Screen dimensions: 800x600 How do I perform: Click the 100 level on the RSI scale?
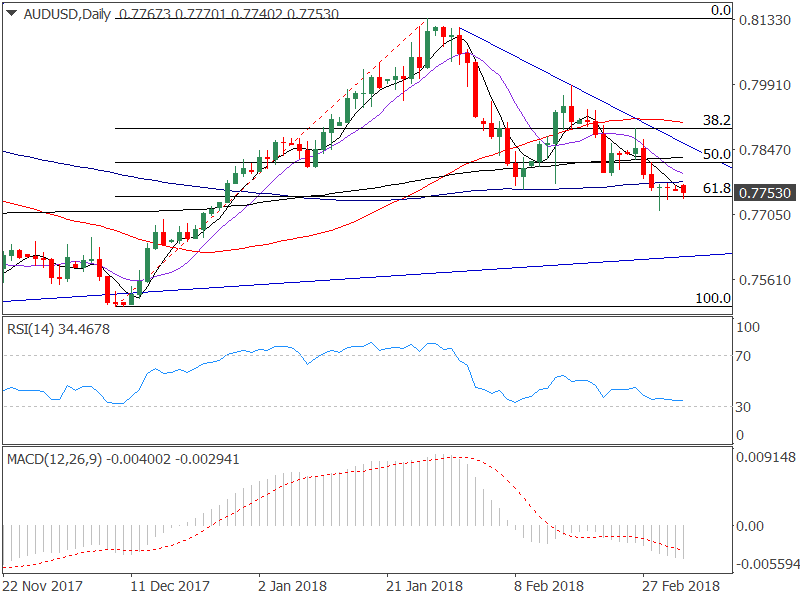[748, 327]
